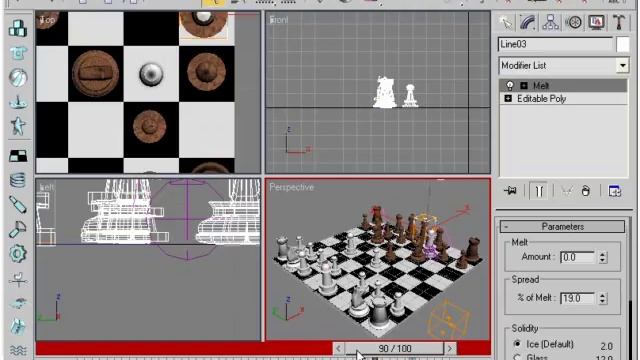Open the Modifier List dropdown
The height and width of the screenshot is (360, 640).
[x=622, y=66]
